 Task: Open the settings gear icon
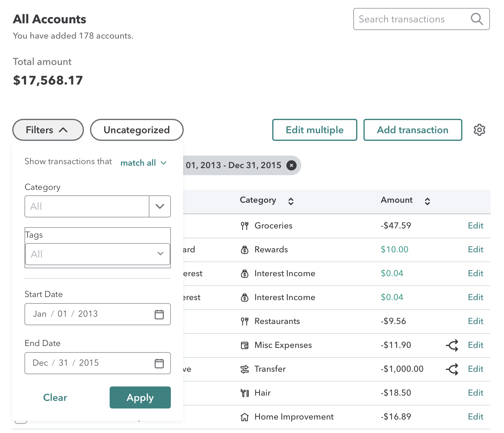pos(479,130)
